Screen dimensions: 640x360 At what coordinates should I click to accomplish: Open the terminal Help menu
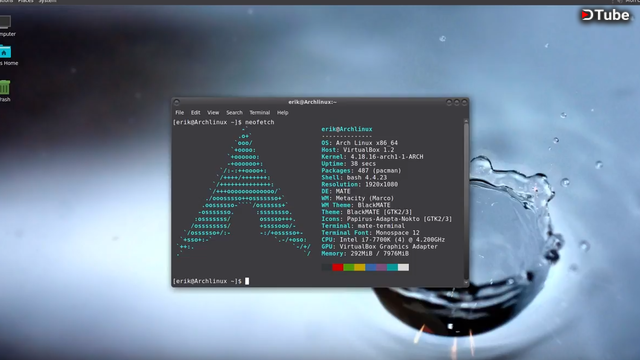282,113
